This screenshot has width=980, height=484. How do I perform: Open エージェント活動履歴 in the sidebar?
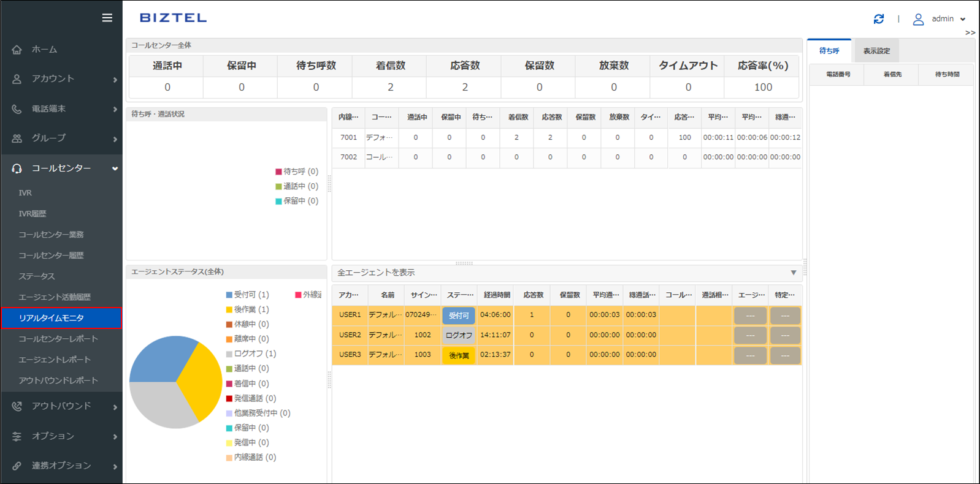coord(55,297)
